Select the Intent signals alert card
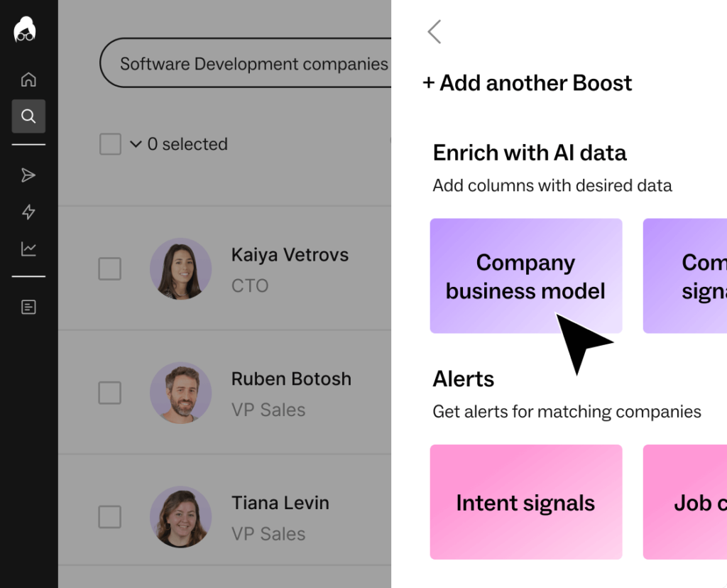The height and width of the screenshot is (588, 727). click(526, 502)
